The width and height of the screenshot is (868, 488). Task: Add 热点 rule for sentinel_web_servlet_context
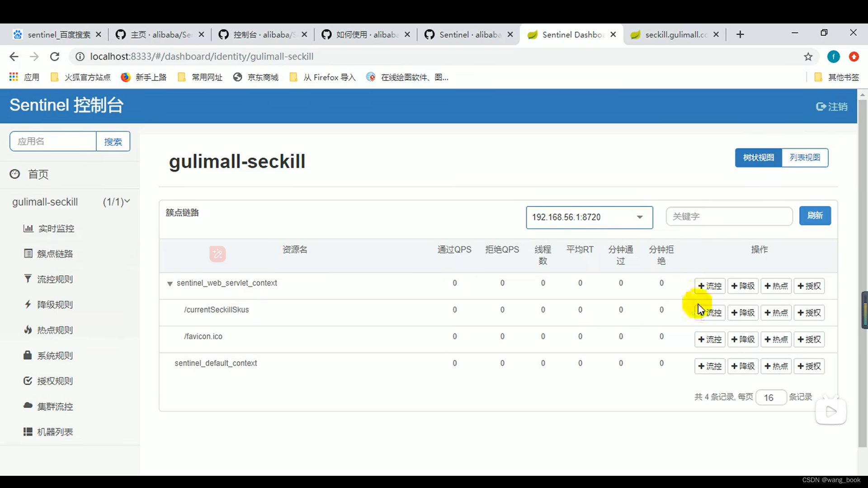point(776,286)
